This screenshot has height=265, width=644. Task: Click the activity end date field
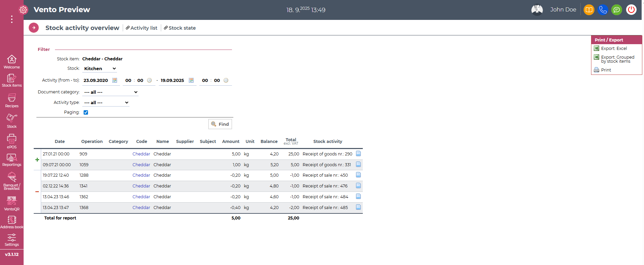click(x=172, y=81)
